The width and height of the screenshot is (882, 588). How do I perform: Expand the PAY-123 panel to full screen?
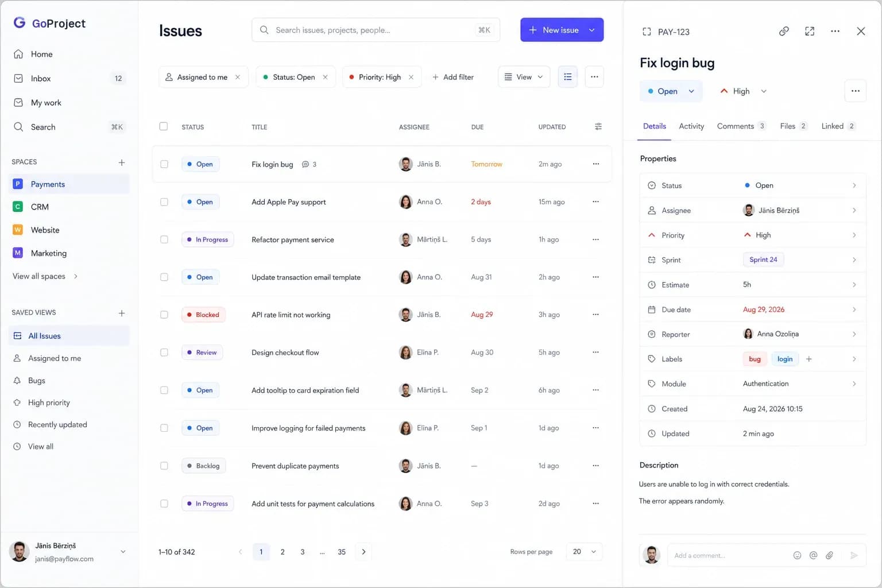point(810,32)
